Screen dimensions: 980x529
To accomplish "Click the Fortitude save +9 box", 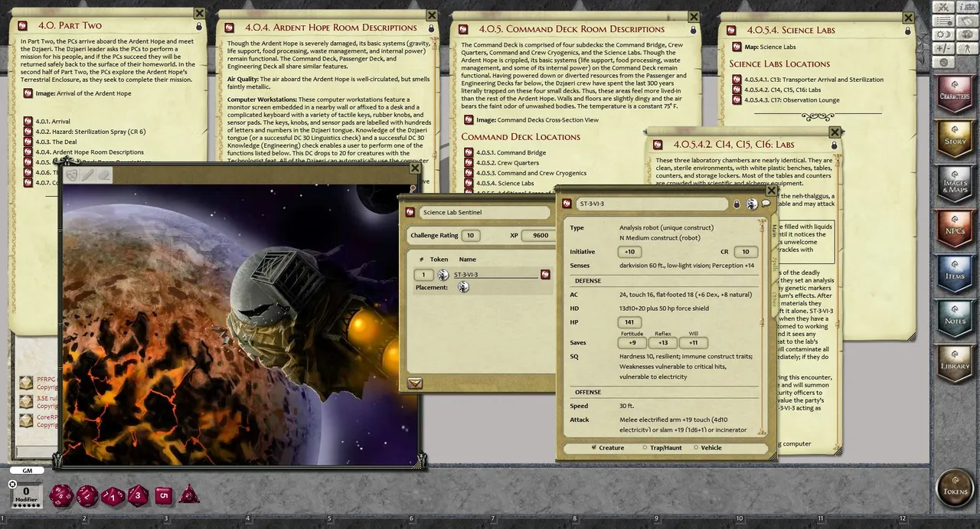I will [632, 343].
